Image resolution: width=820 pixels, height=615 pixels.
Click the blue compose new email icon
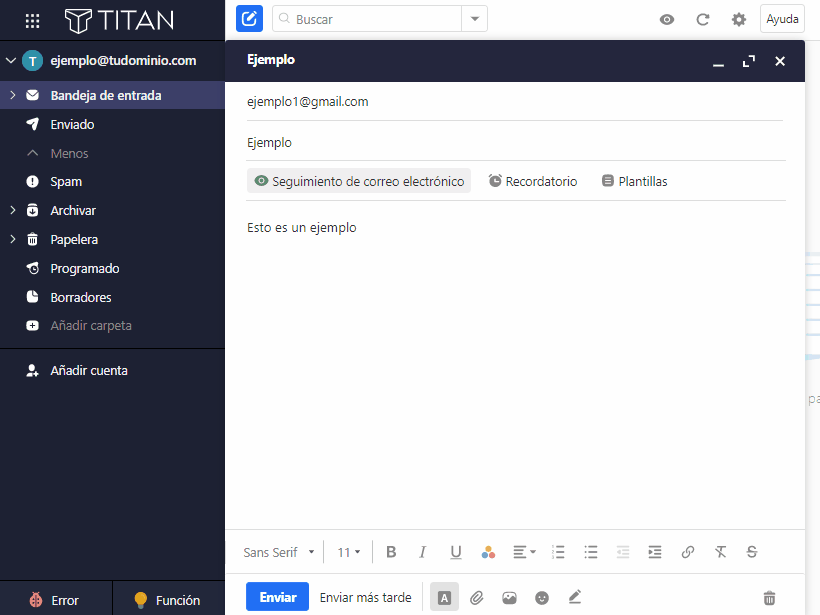pyautogui.click(x=249, y=19)
